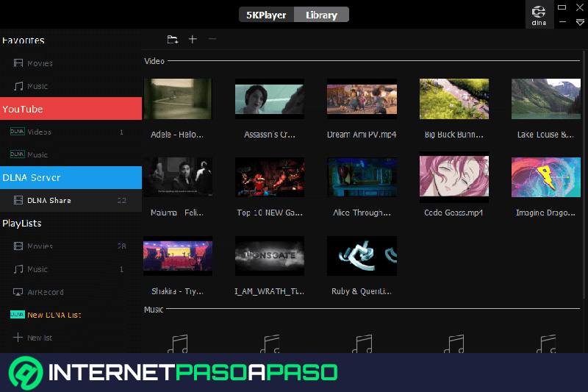Select the Big Buck Bunny video thumbnail

453,99
